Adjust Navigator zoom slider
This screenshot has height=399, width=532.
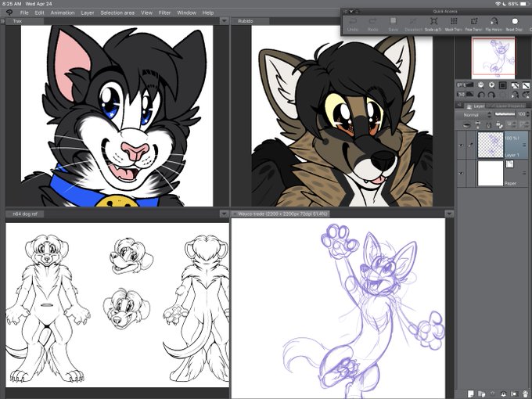(465, 84)
